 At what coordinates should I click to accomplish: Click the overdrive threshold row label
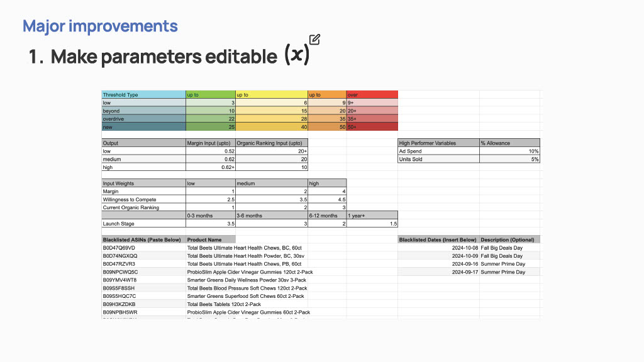coord(144,119)
